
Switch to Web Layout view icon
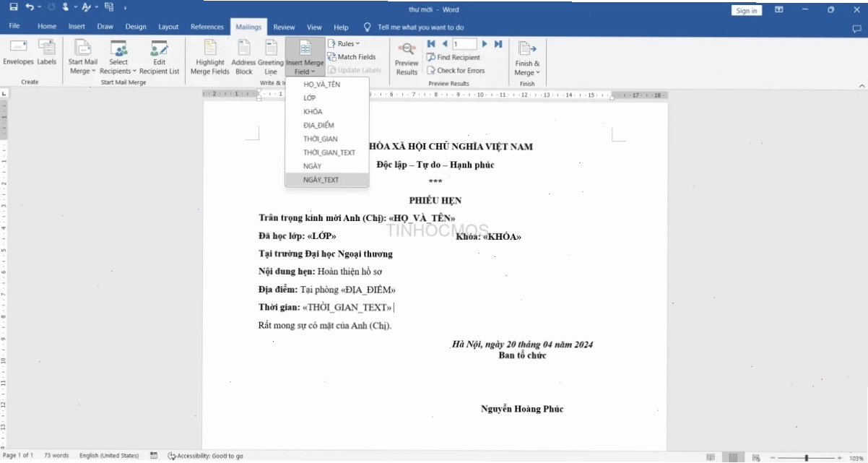pos(756,456)
